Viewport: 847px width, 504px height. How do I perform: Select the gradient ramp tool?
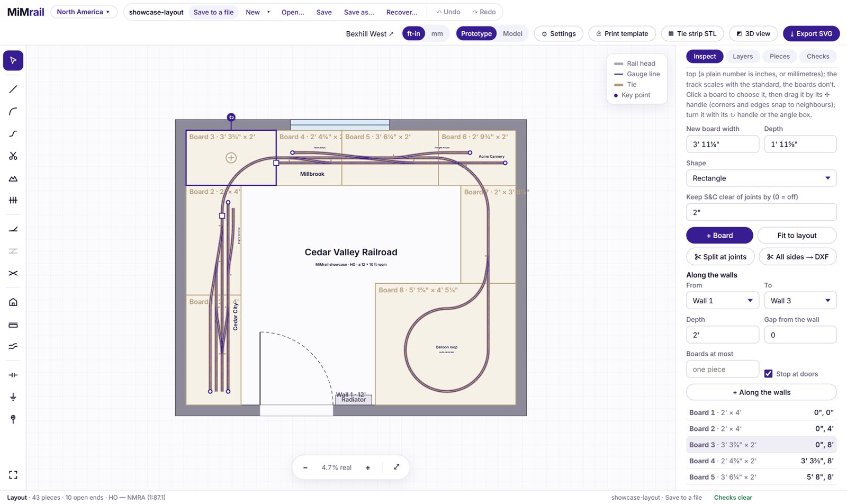[13, 229]
